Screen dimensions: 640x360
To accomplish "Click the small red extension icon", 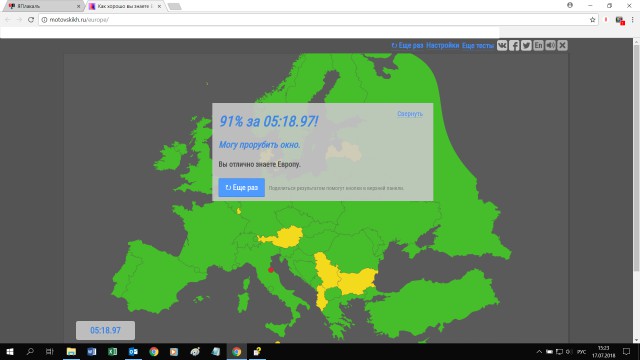I will [606, 20].
